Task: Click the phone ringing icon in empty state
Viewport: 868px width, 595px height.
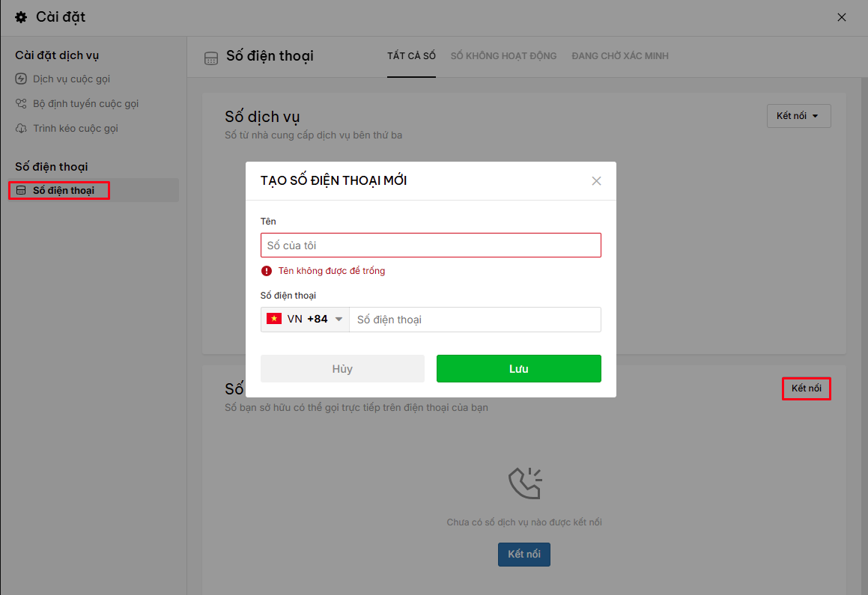Action: click(x=525, y=483)
